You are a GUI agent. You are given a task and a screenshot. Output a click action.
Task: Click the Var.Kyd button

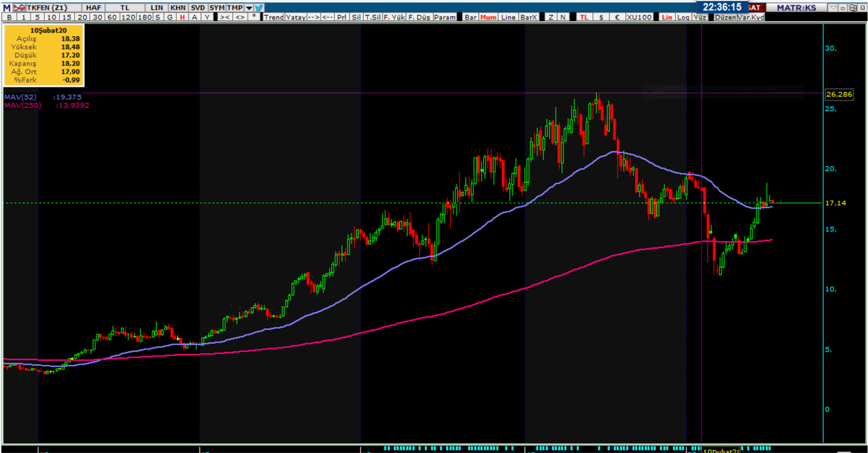tap(751, 17)
